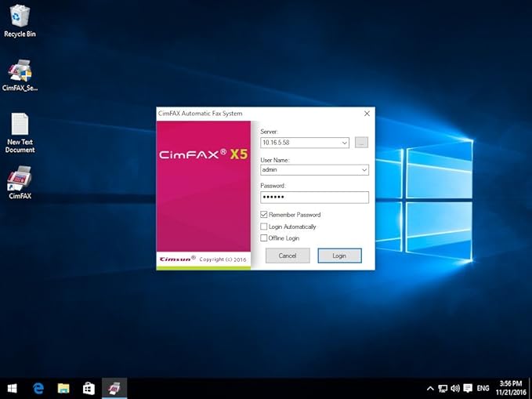The width and height of the screenshot is (532, 399).
Task: Show hidden system tray icons
Action: (429, 388)
